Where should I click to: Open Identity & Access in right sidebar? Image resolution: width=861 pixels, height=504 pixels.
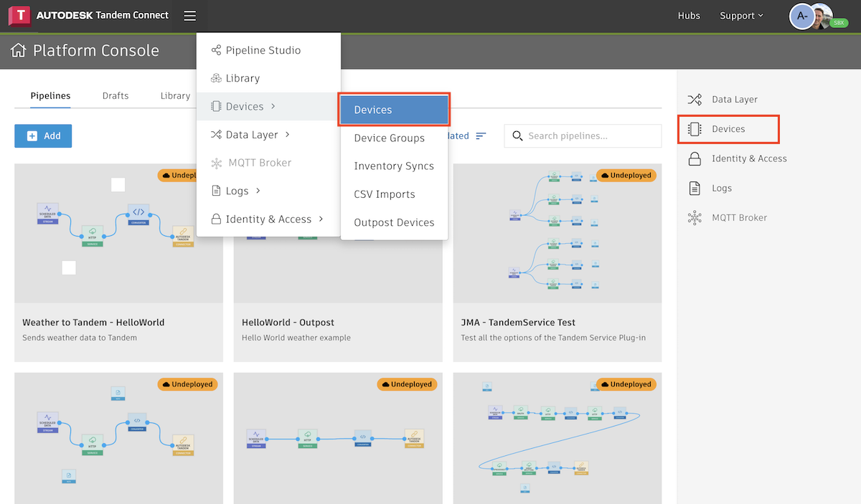tap(738, 158)
